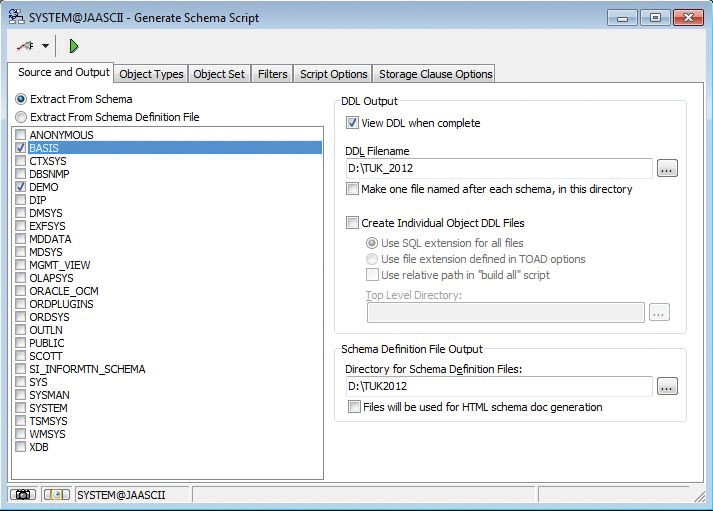Uncheck the DEMO schema checkbox

coord(20,187)
